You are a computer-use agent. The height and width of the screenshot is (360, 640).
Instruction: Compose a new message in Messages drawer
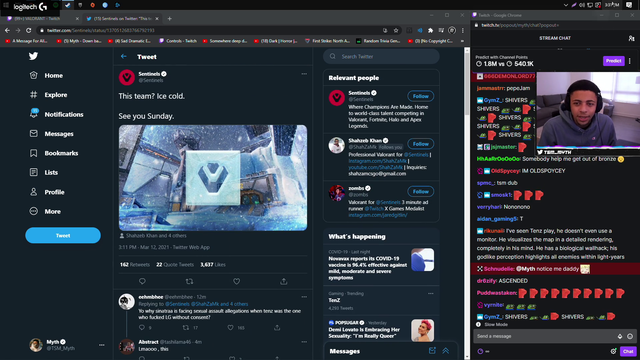(432, 351)
